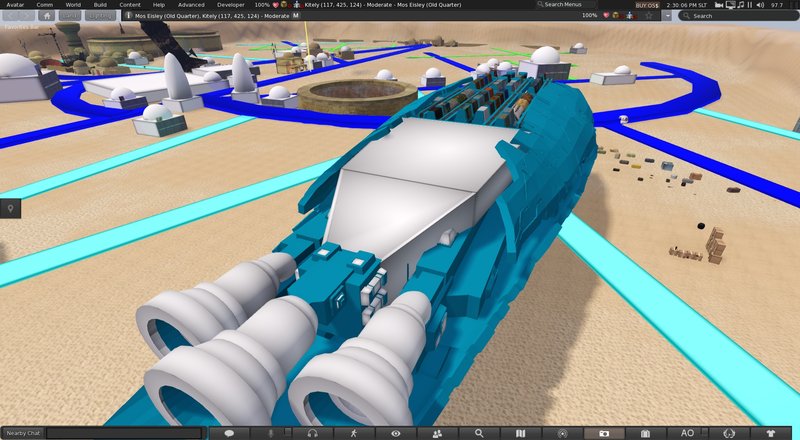The height and width of the screenshot is (440, 800).
Task: Open camera view controls eye icon
Action: pyautogui.click(x=395, y=433)
